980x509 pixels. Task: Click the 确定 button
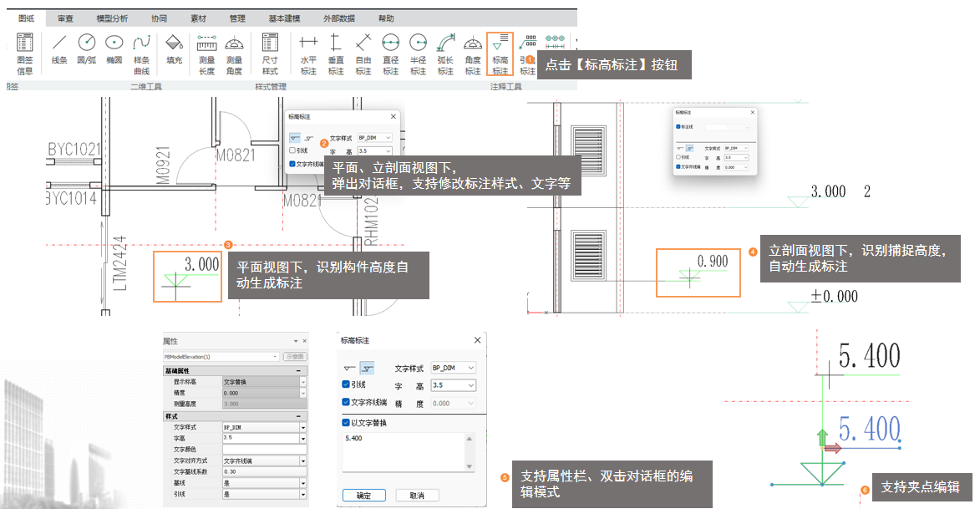(x=363, y=496)
